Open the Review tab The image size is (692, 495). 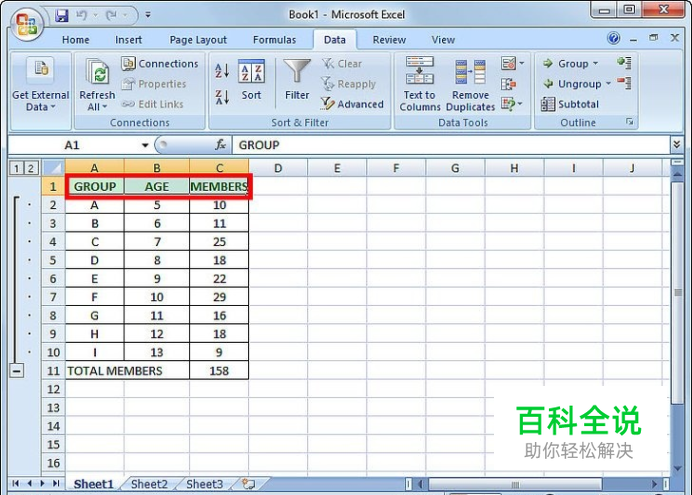pyautogui.click(x=389, y=40)
